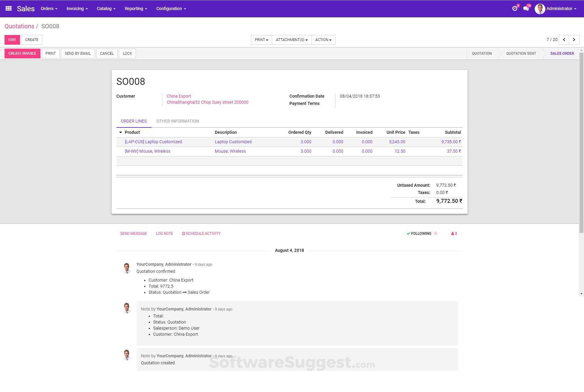Image resolution: width=584 pixels, height=392 pixels.
Task: Switch to Other Information tab
Action: (178, 121)
